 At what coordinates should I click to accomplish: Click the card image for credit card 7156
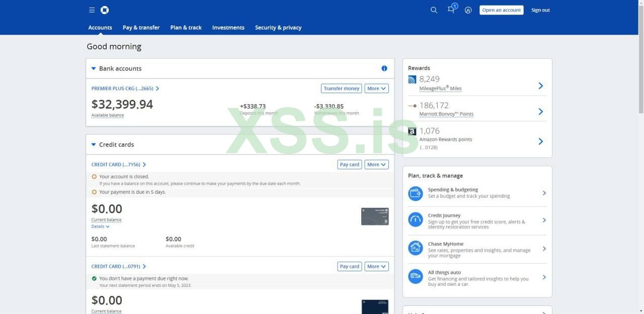pos(375,216)
